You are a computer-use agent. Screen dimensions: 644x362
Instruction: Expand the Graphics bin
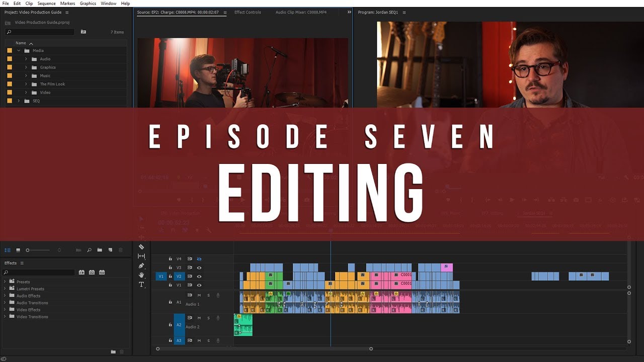26,67
